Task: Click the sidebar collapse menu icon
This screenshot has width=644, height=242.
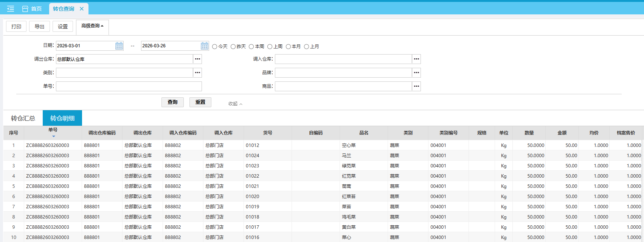Action: coord(11,9)
